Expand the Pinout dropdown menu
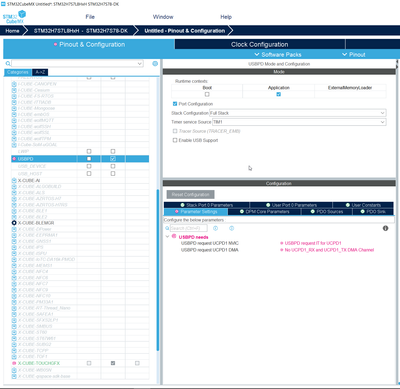This screenshot has height=389, width=400. pos(354,55)
